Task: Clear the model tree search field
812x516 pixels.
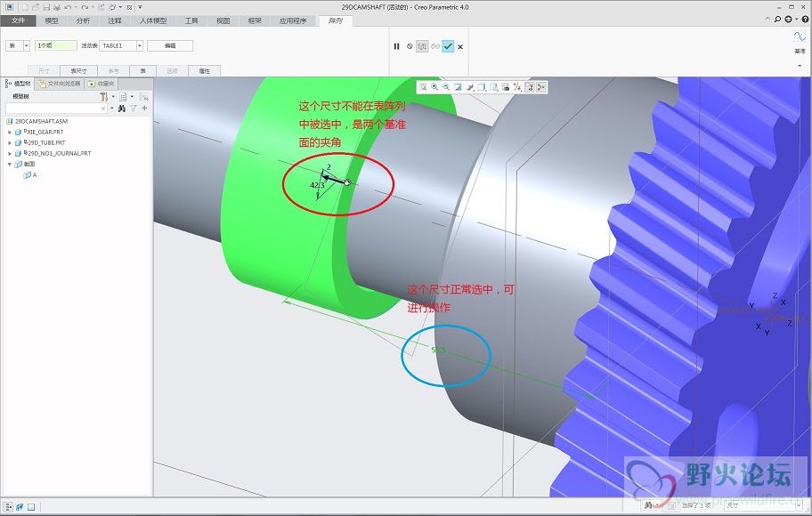Action: [103, 109]
